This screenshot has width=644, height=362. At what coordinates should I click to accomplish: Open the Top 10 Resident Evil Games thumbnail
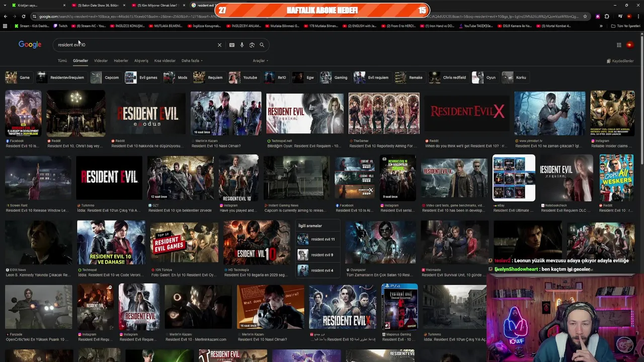click(x=184, y=242)
